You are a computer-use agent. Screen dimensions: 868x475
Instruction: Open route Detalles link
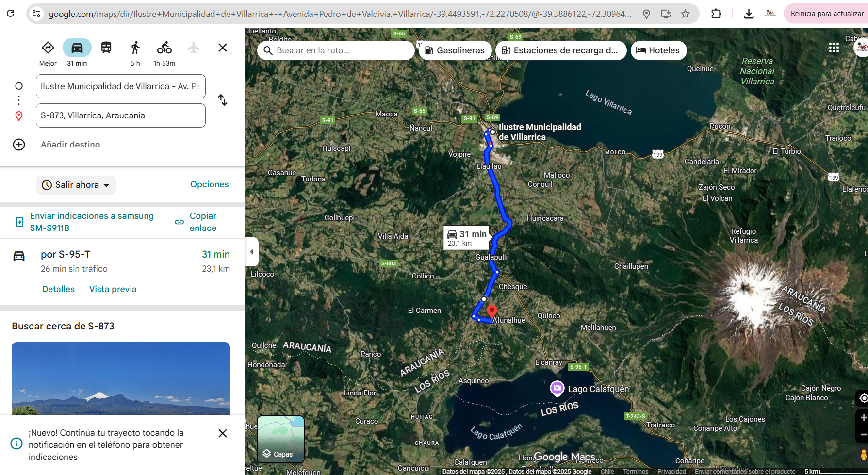[x=58, y=289]
